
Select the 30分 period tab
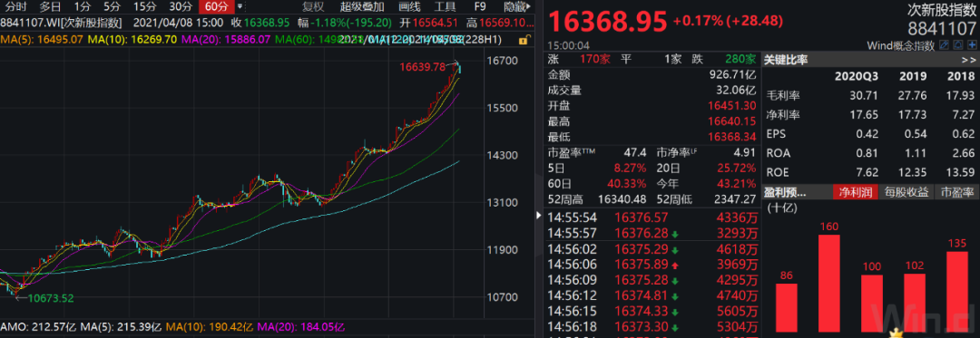pos(181,7)
